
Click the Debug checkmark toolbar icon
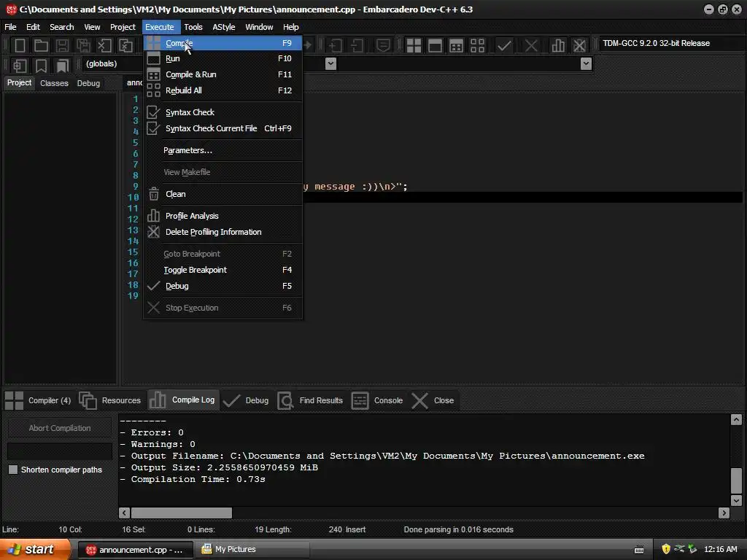coord(504,46)
